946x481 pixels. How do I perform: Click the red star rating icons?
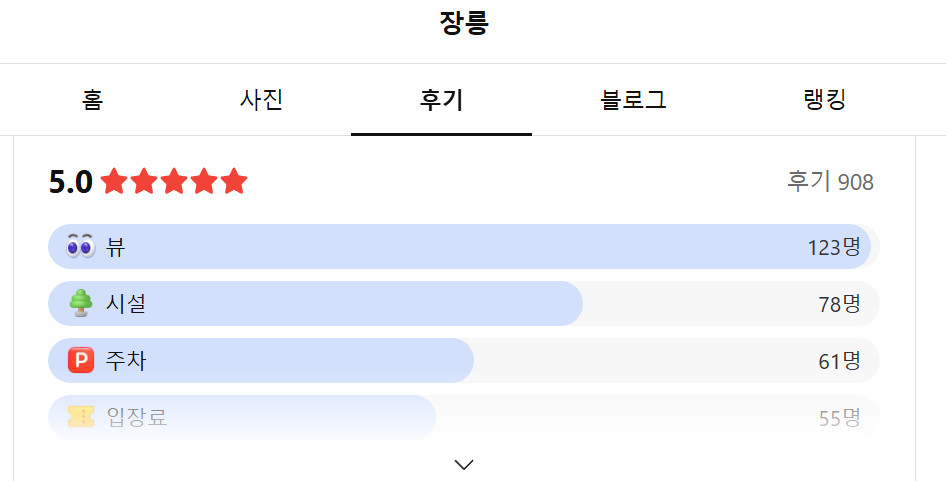(x=174, y=182)
